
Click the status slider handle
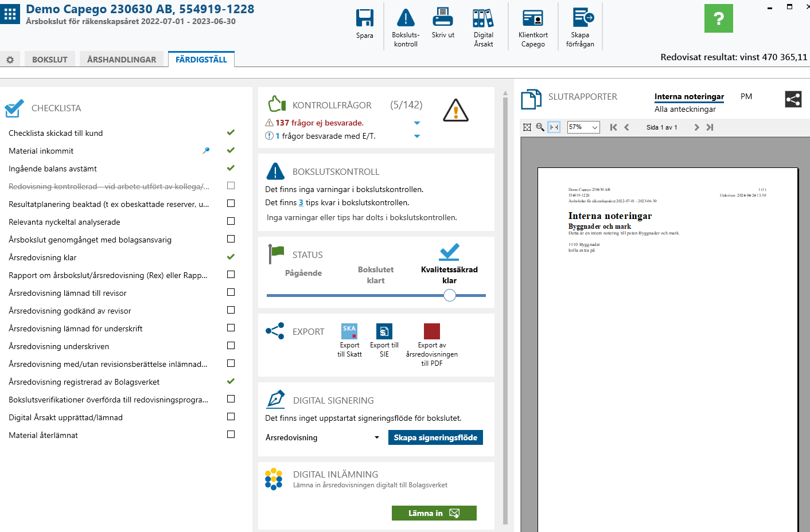(x=450, y=295)
